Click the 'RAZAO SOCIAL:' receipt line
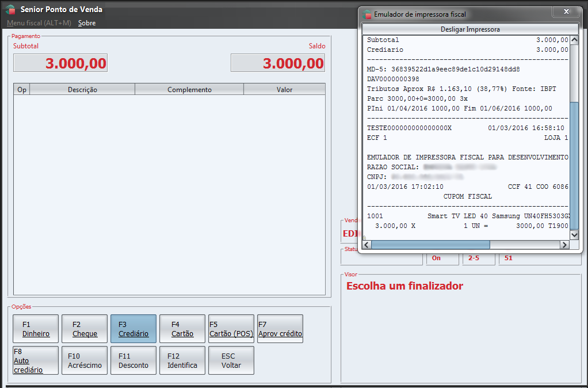Viewport: 588px width, 388px height. coord(433,167)
